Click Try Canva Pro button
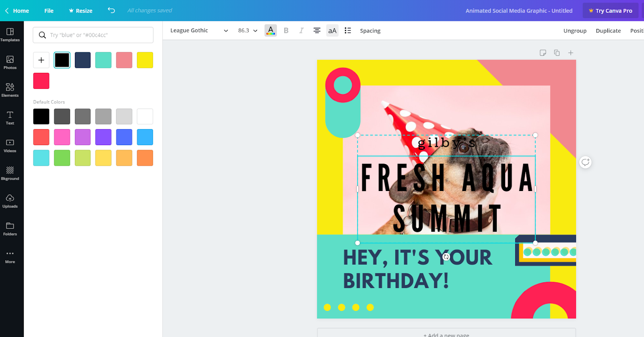The height and width of the screenshot is (337, 644). [611, 10]
